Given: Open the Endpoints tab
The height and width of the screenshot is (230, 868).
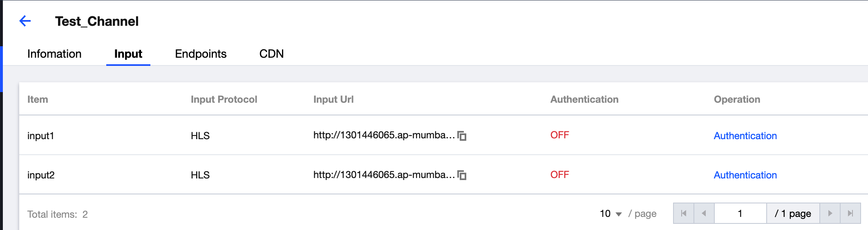Looking at the screenshot, I should pyautogui.click(x=201, y=54).
